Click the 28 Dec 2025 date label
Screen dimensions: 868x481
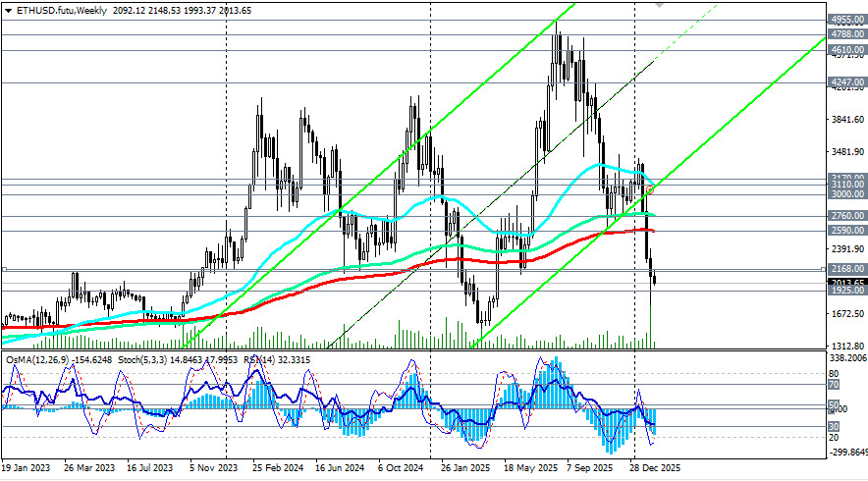tap(655, 469)
